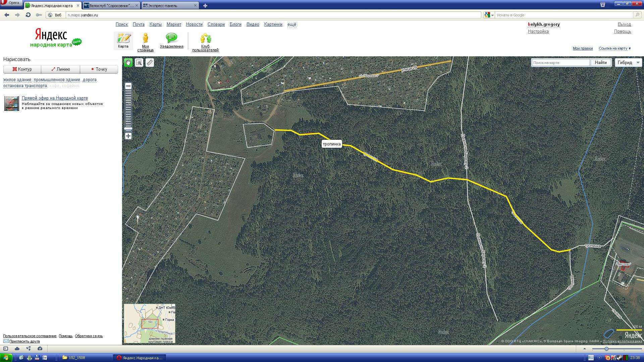Image resolution: width=644 pixels, height=362 pixels.
Task: Open the Windows Start menu
Action: click(6, 358)
